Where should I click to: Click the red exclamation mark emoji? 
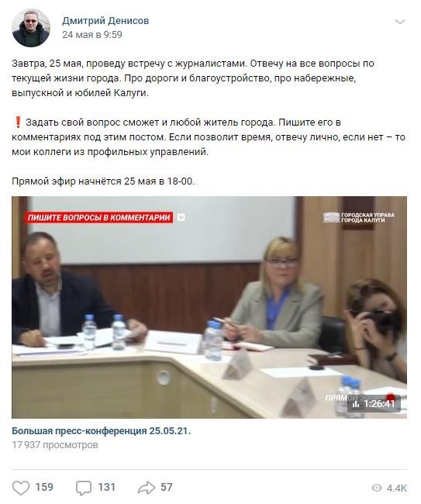click(x=18, y=123)
